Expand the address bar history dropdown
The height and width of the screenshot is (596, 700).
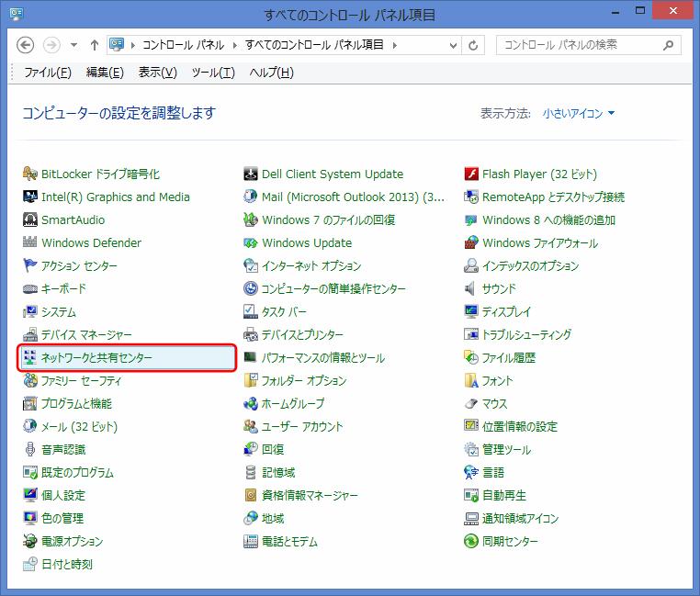453,45
